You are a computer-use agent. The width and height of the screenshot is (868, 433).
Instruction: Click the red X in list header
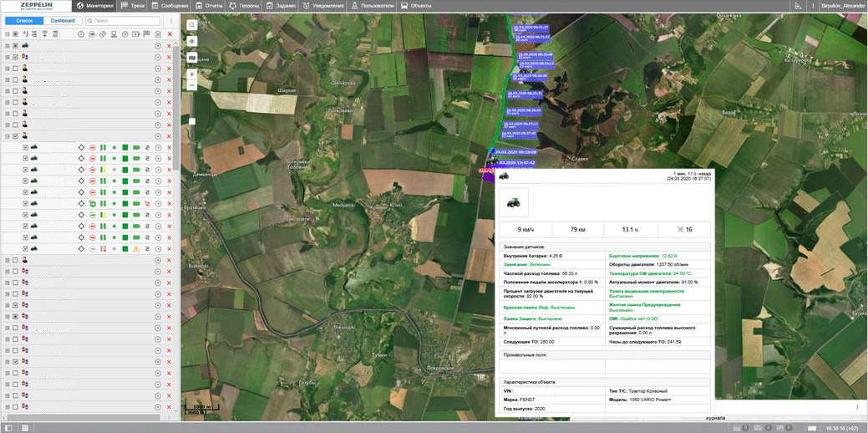(x=170, y=34)
